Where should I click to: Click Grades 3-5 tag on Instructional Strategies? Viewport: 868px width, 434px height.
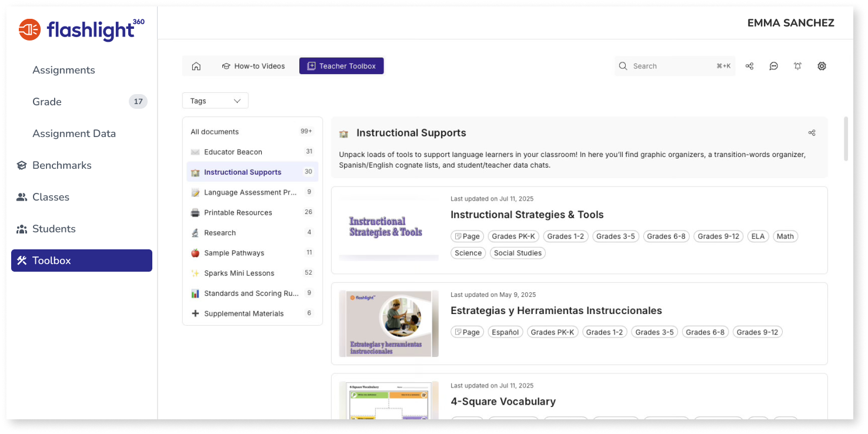[x=616, y=236]
